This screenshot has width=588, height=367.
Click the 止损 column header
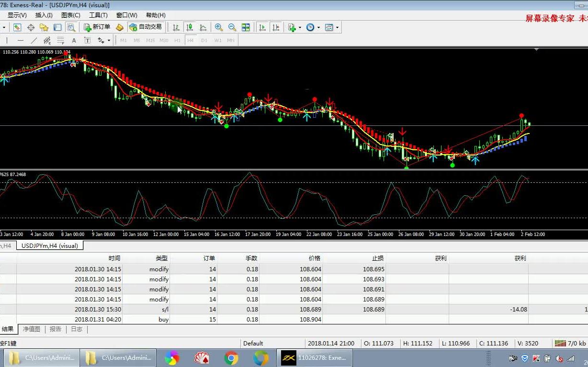pos(354,258)
